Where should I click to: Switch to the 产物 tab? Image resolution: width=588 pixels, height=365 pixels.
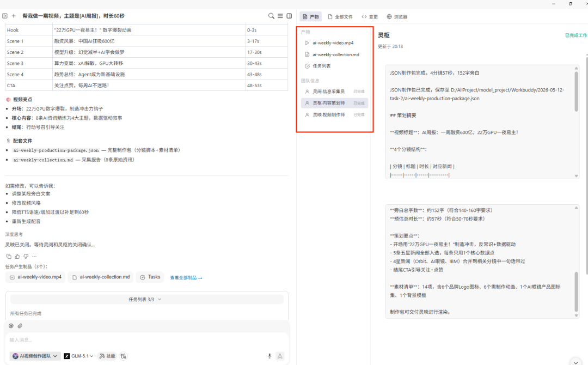point(310,16)
